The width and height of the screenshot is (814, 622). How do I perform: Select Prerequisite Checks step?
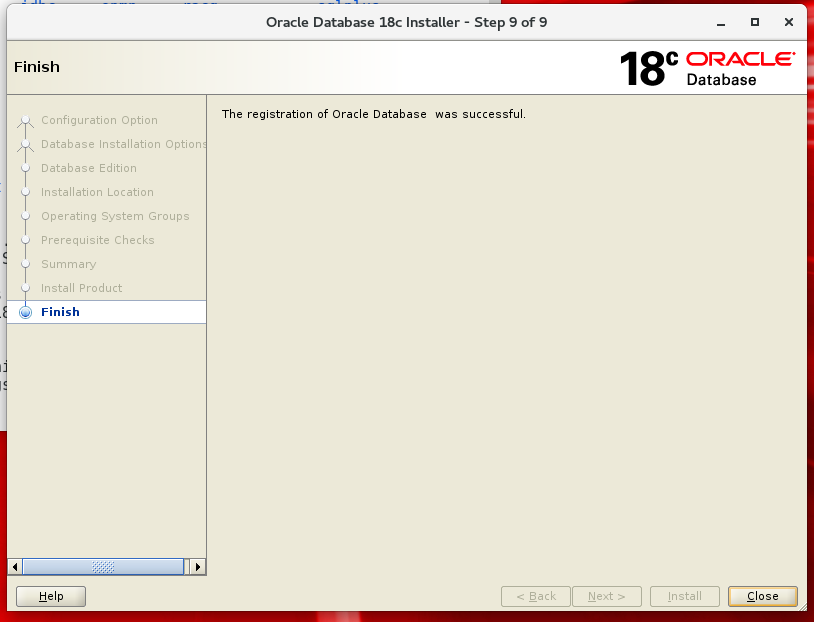98,240
